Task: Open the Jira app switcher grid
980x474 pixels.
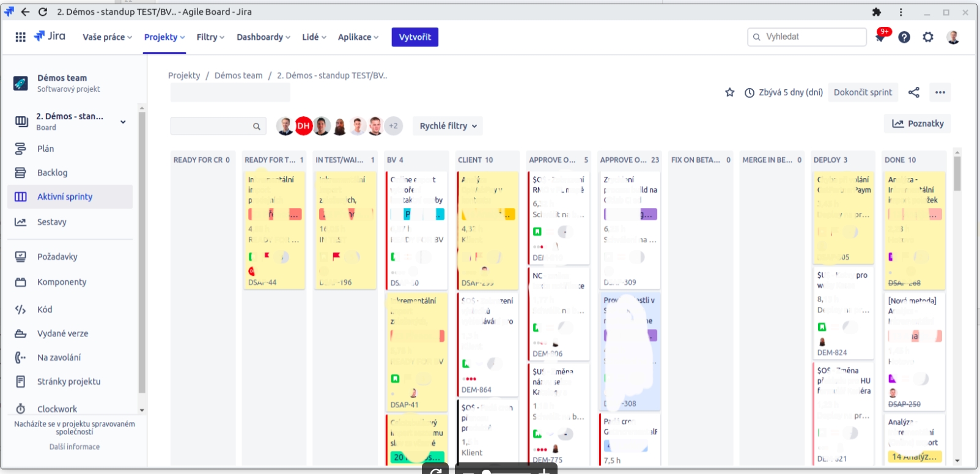Action: [x=20, y=37]
